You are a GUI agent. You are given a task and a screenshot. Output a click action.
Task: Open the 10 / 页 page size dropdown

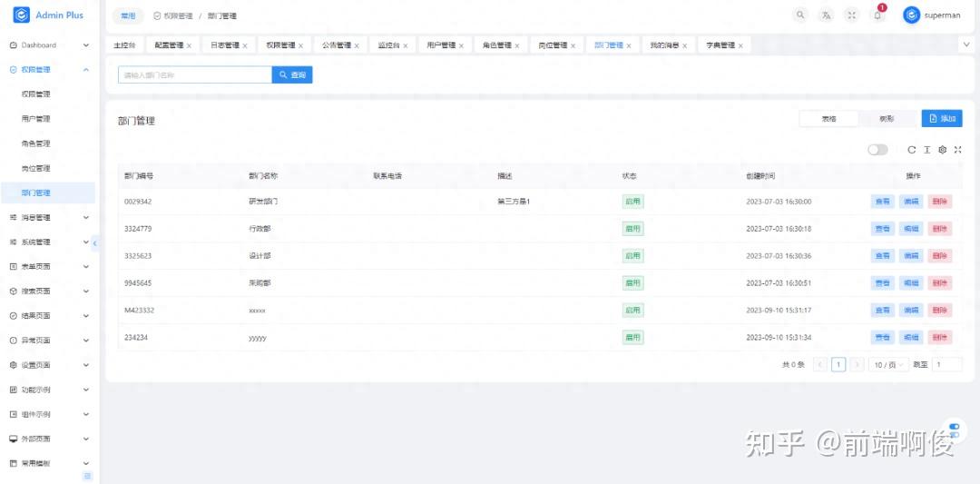pyautogui.click(x=888, y=364)
